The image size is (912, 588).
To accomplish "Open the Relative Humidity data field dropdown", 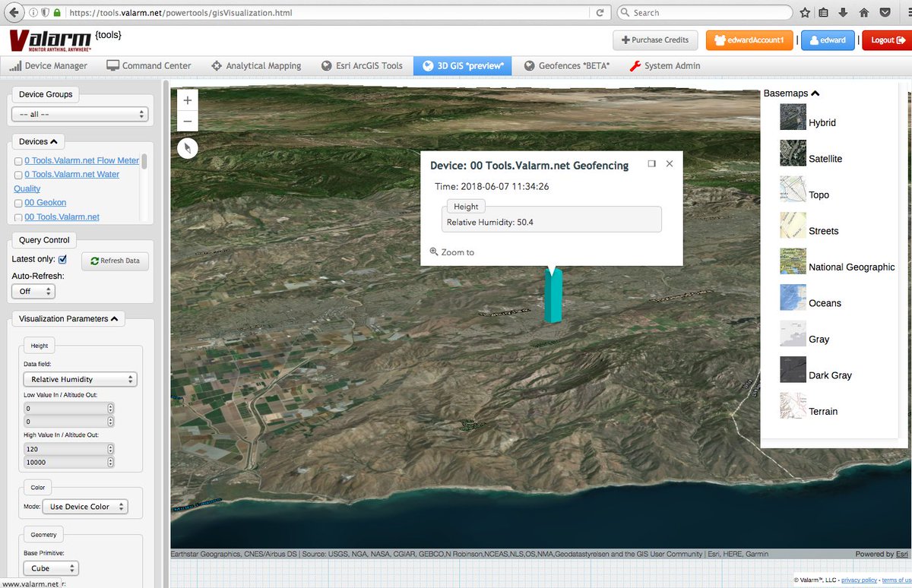I will click(79, 379).
